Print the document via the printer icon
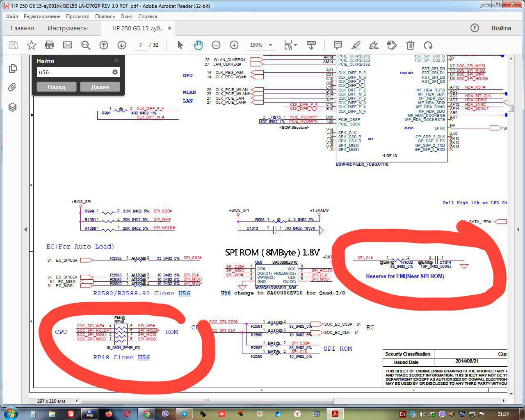This screenshot has width=525, height=420. [49, 45]
